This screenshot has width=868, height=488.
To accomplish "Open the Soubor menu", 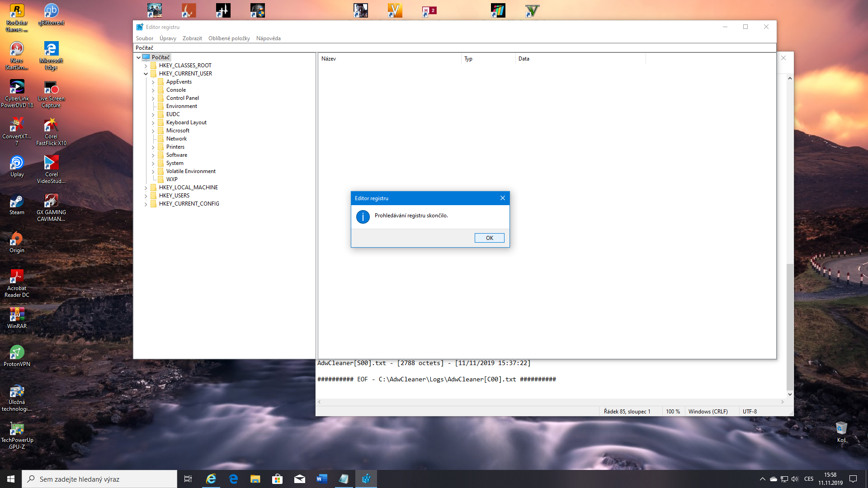I will pos(144,38).
